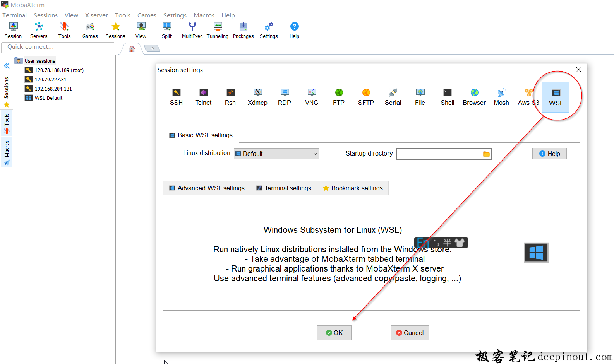The width and height of the screenshot is (614, 364).
Task: Open the Tools toolbar icon
Action: coord(64,31)
